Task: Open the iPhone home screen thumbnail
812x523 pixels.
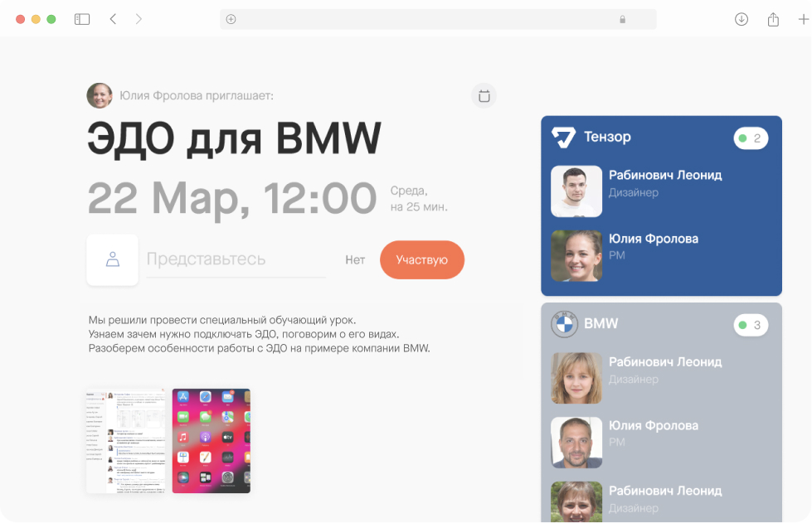Action: tap(211, 440)
